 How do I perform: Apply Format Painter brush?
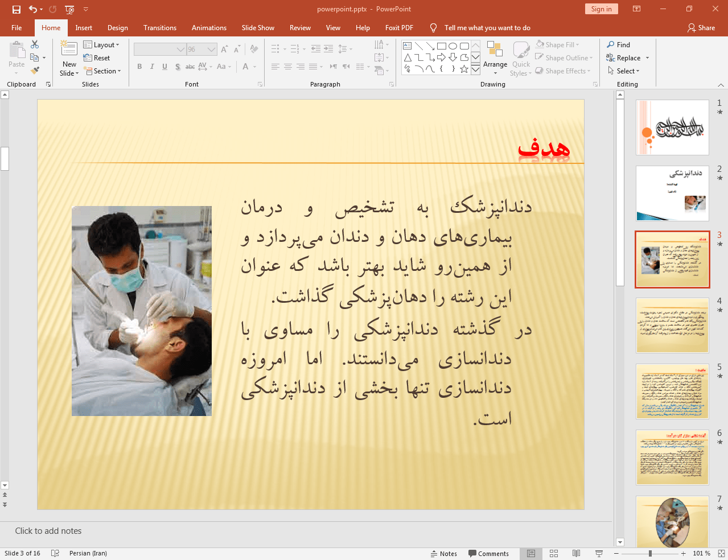pyautogui.click(x=35, y=71)
